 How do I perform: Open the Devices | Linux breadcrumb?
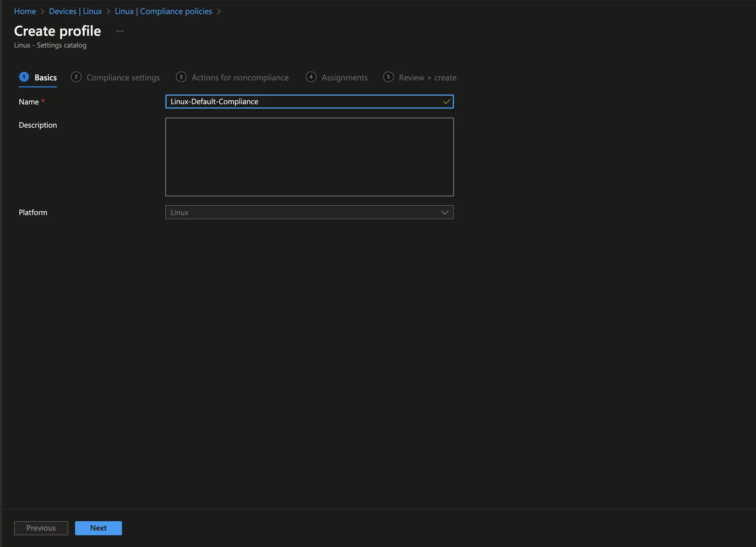(75, 11)
